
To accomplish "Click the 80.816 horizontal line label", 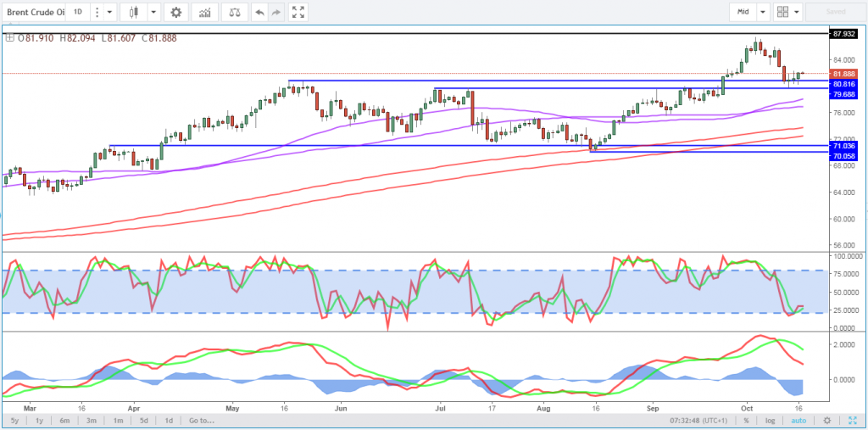I will coord(844,84).
